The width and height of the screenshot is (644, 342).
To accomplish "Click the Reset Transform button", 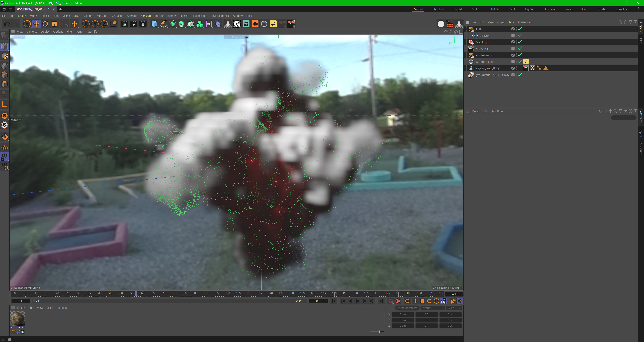I will click(x=407, y=308).
